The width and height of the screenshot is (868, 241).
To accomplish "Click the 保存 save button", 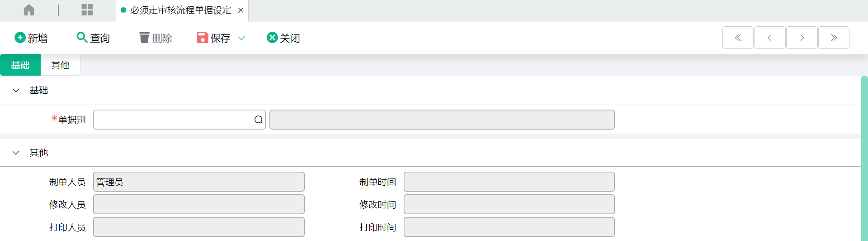I will 214,38.
